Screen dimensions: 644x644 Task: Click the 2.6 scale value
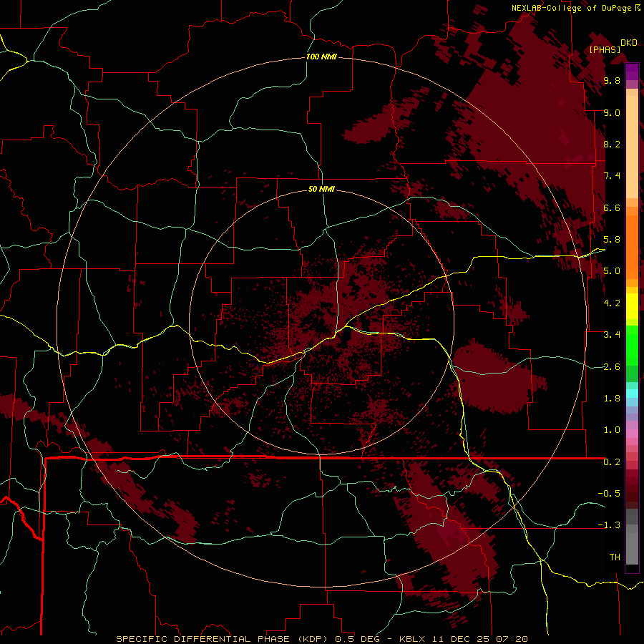[612, 367]
